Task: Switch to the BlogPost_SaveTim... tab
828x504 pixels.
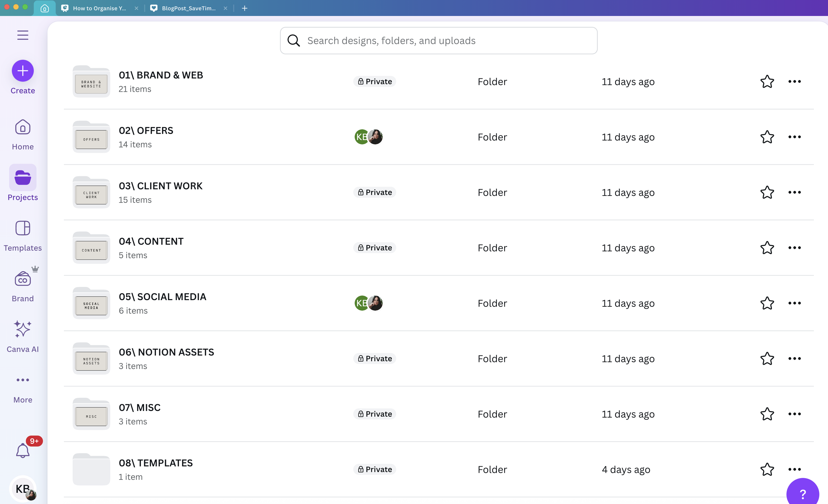Action: 188,8
